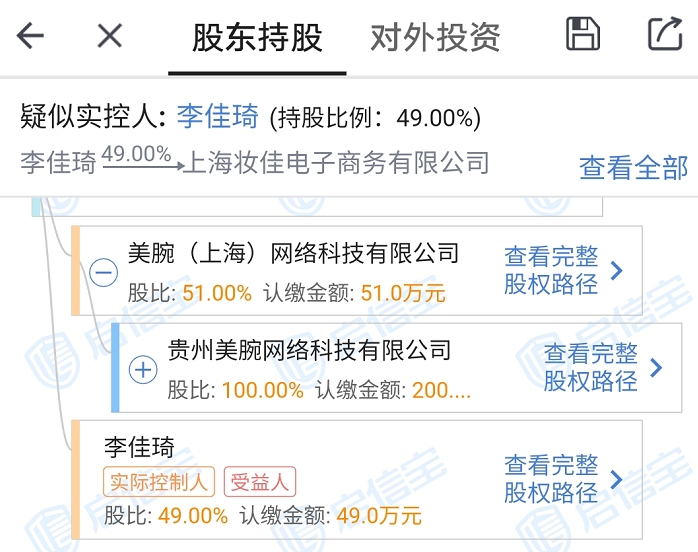The height and width of the screenshot is (552, 698).
Task: Go back using the arrow icon
Action: (31, 37)
